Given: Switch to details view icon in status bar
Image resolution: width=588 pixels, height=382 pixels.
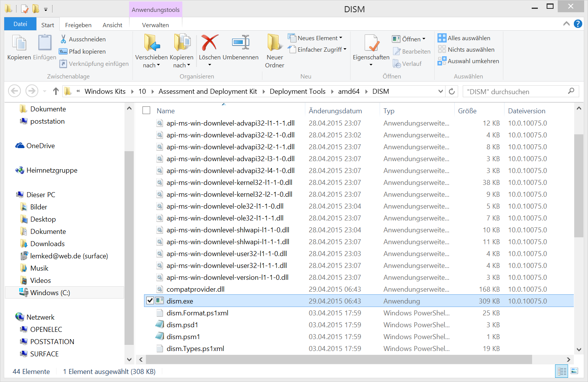Looking at the screenshot, I should pyautogui.click(x=562, y=371).
